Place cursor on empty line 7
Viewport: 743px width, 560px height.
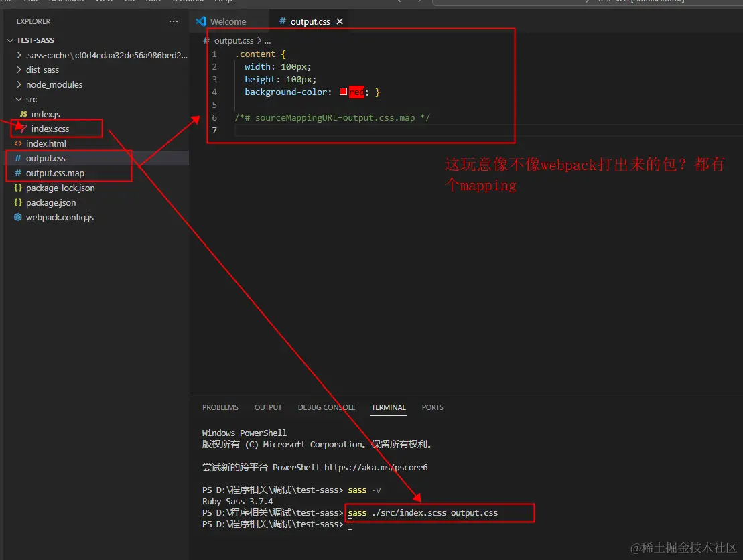(488, 131)
